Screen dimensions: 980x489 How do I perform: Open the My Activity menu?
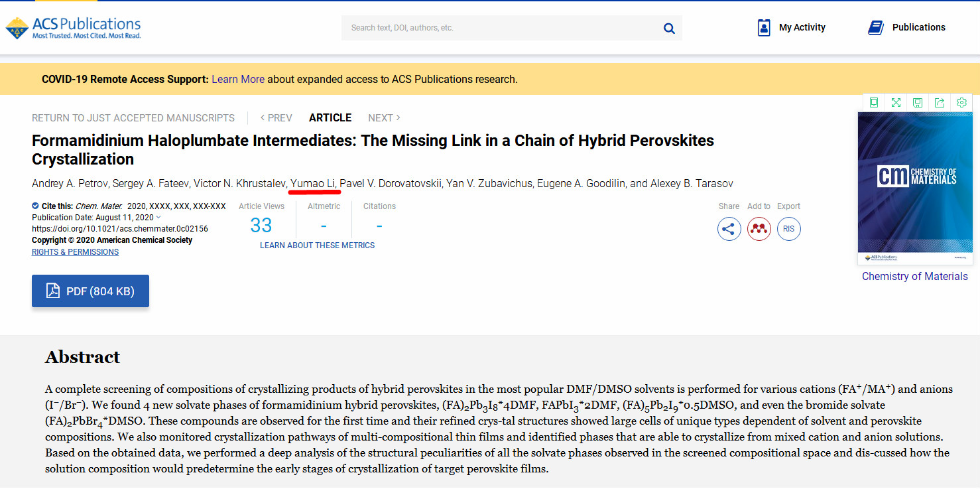792,27
